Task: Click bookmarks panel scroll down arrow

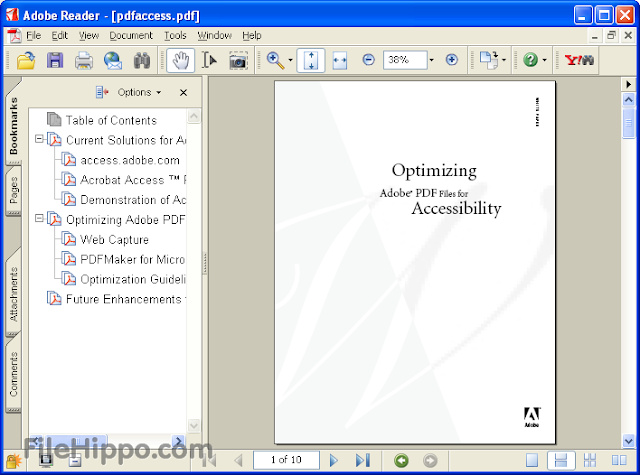Action: point(194,426)
